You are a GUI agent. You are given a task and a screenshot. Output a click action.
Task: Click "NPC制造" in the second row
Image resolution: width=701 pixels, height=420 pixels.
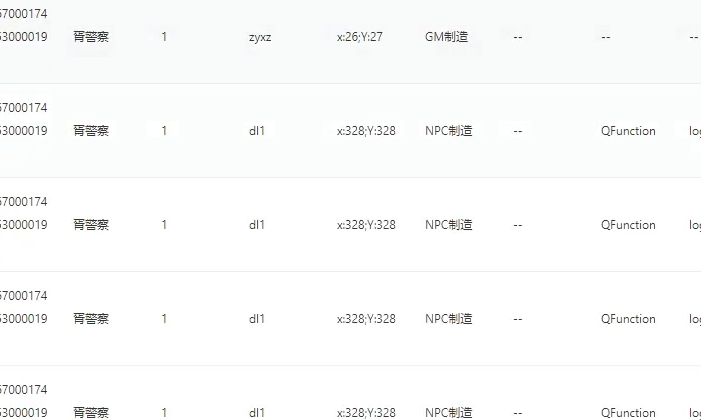click(x=448, y=131)
